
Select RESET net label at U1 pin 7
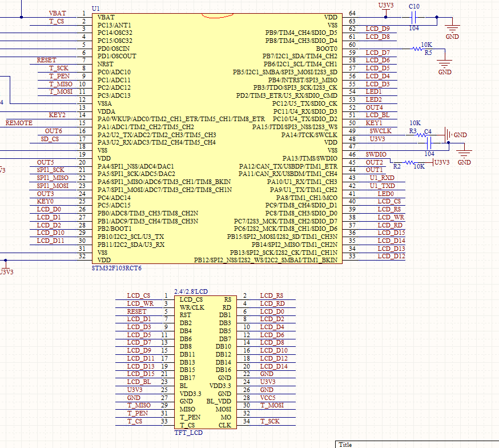click(46, 60)
